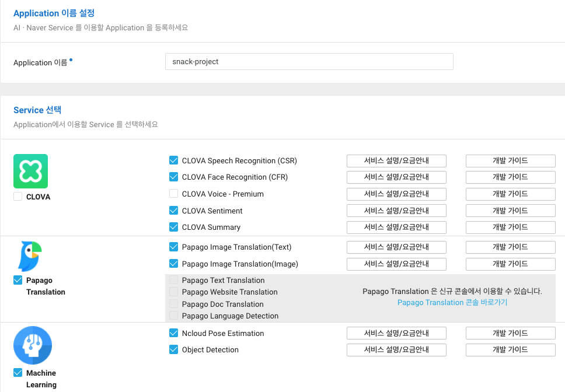Uncheck CLOVA Summary service
565x392 pixels.
pyautogui.click(x=174, y=227)
